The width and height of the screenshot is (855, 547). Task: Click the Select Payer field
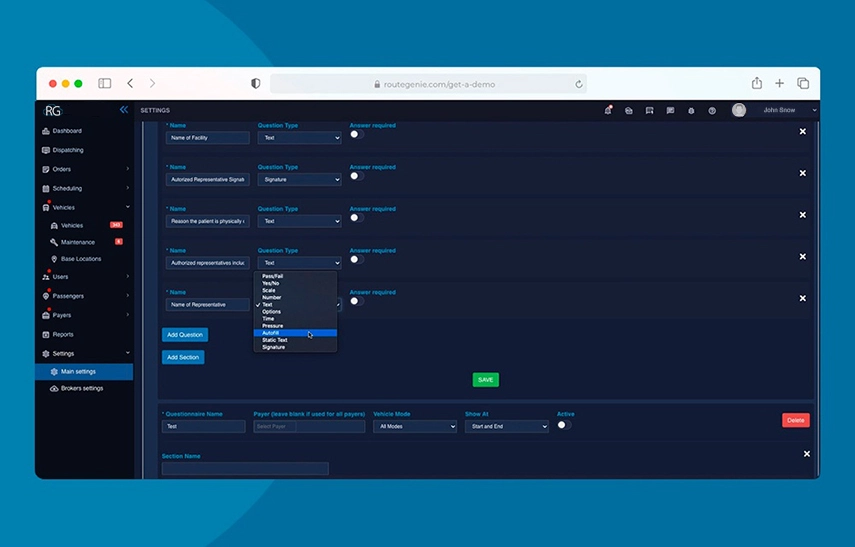coord(309,426)
